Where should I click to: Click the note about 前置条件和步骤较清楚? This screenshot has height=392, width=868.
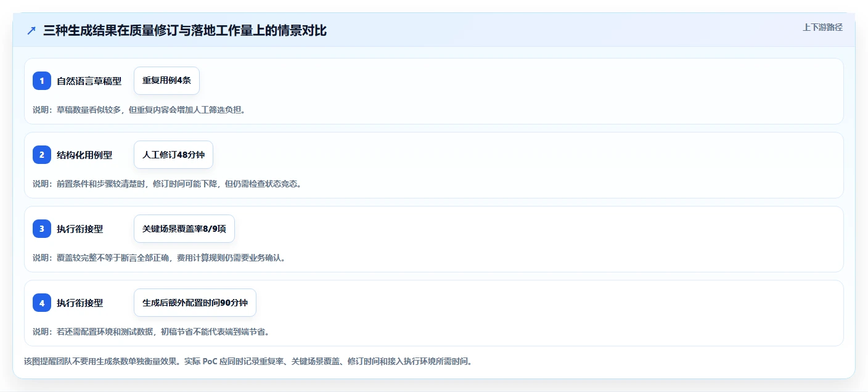167,184
